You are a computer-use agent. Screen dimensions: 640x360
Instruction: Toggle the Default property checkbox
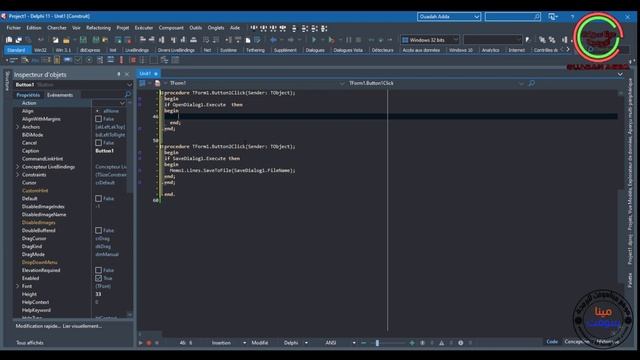coord(98,198)
